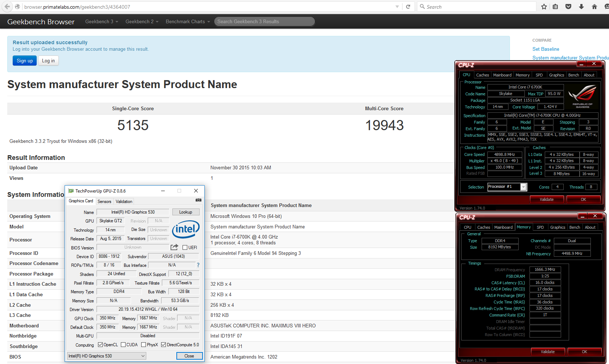This screenshot has height=364, width=609.
Task: Toggle the CUDA checkbox
Action: 123,345
